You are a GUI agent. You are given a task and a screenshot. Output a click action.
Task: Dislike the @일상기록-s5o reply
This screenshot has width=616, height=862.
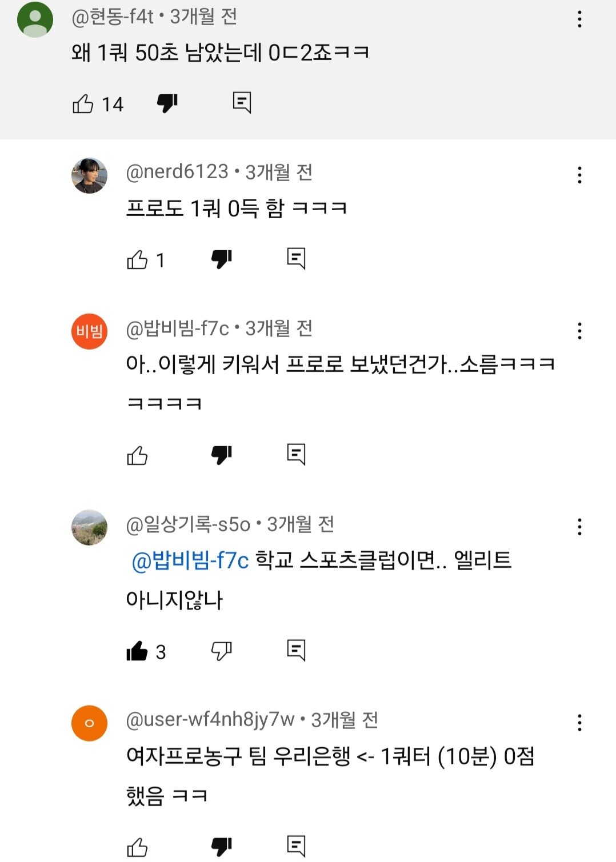(x=222, y=651)
